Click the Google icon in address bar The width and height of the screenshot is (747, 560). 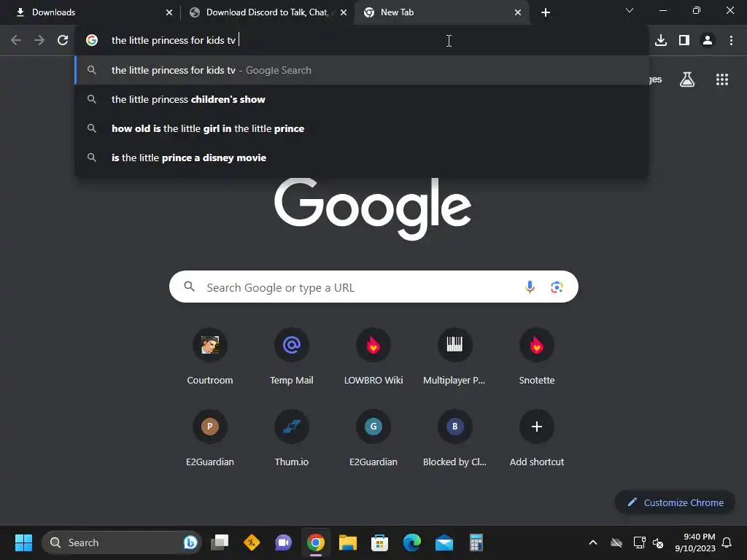point(92,41)
